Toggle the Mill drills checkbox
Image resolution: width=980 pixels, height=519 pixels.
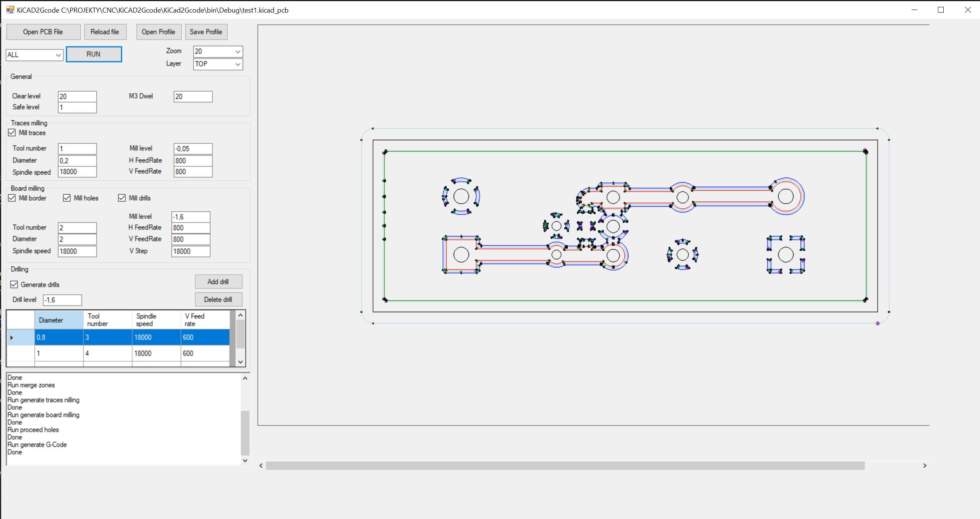(x=122, y=198)
